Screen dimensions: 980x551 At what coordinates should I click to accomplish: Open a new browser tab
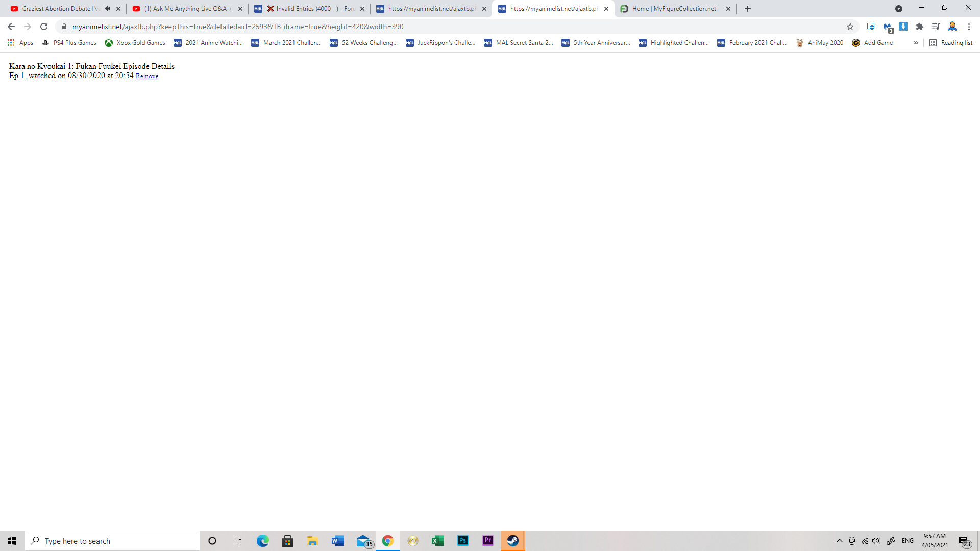click(x=748, y=9)
